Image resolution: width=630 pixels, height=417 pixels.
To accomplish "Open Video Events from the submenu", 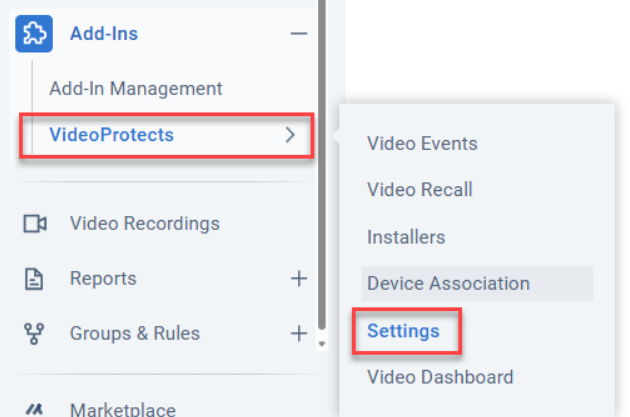I will (422, 143).
